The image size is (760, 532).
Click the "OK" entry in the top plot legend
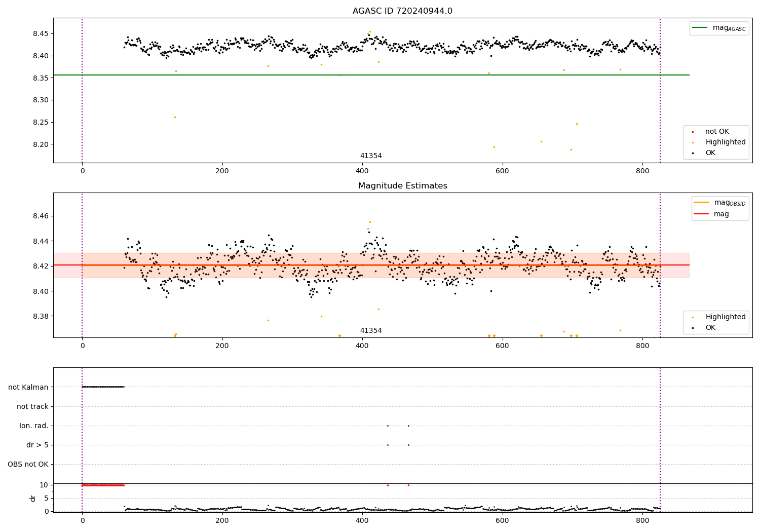710,153
